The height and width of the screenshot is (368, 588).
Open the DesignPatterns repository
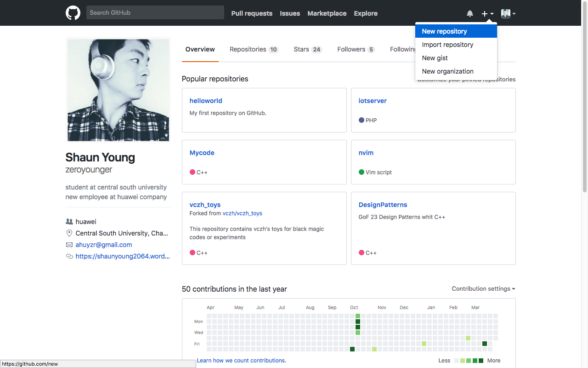point(383,205)
